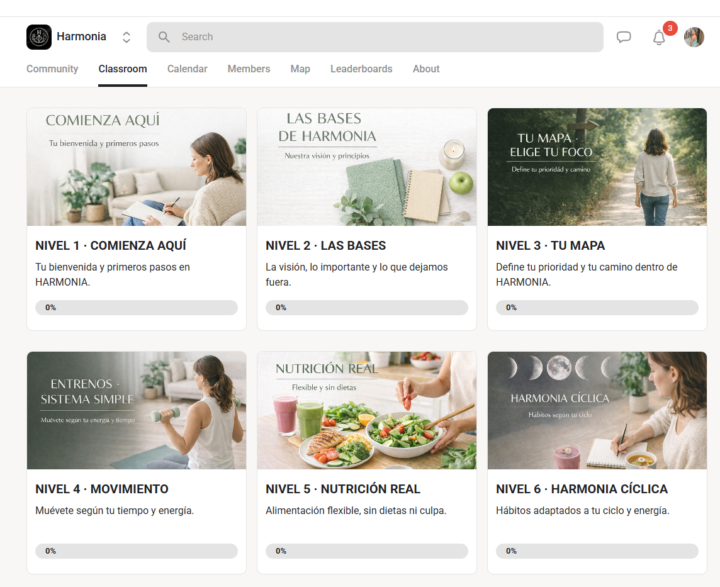Go to the Leaderboards tab

[361, 69]
